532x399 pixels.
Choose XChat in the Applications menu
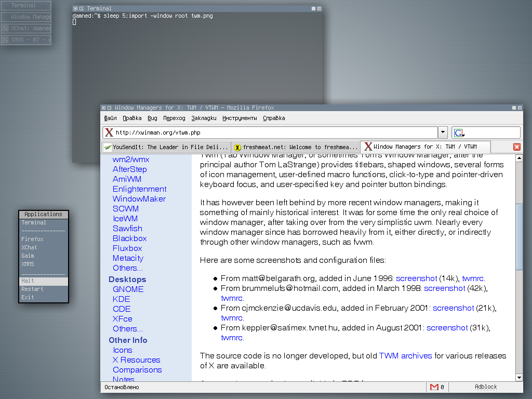click(44, 248)
